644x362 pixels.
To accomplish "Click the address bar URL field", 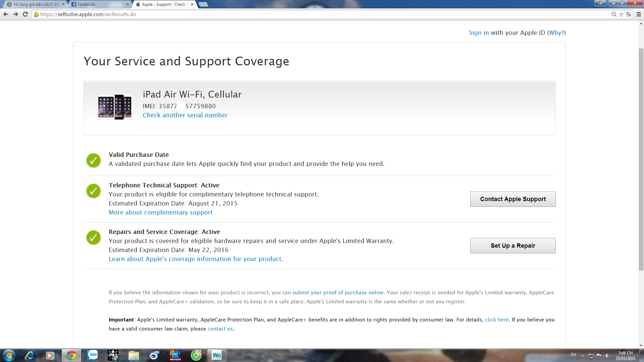I will tap(302, 14).
